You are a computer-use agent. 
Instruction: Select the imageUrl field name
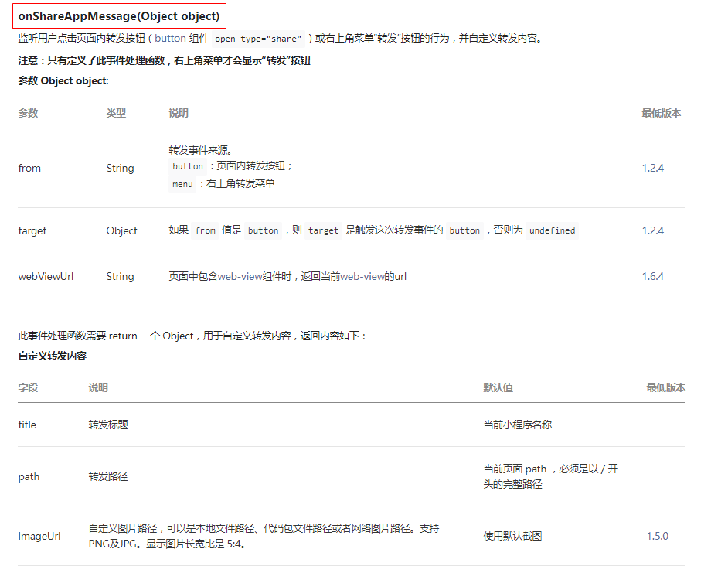coord(39,537)
